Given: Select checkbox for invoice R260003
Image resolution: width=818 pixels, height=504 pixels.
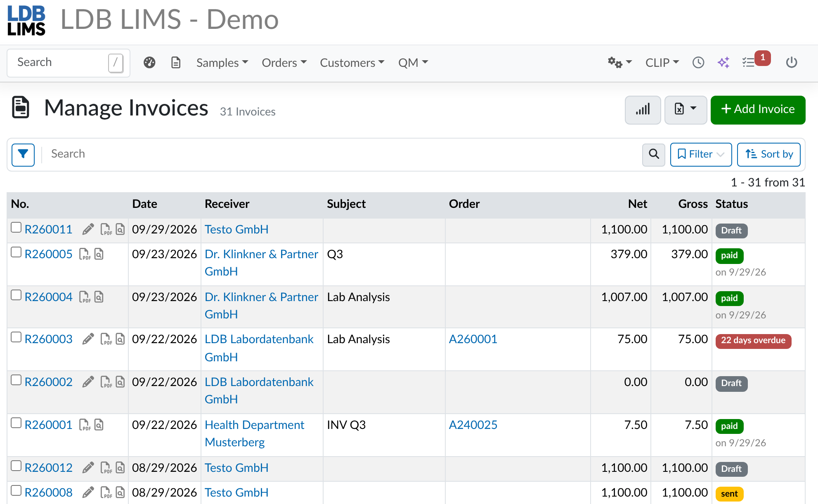Looking at the screenshot, I should point(16,337).
